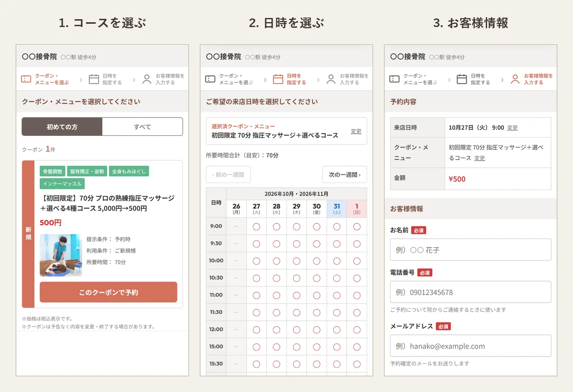Image resolution: width=573 pixels, height=392 pixels.
Task: Click the red person icon on the customer-info screen
Action: (x=515, y=79)
